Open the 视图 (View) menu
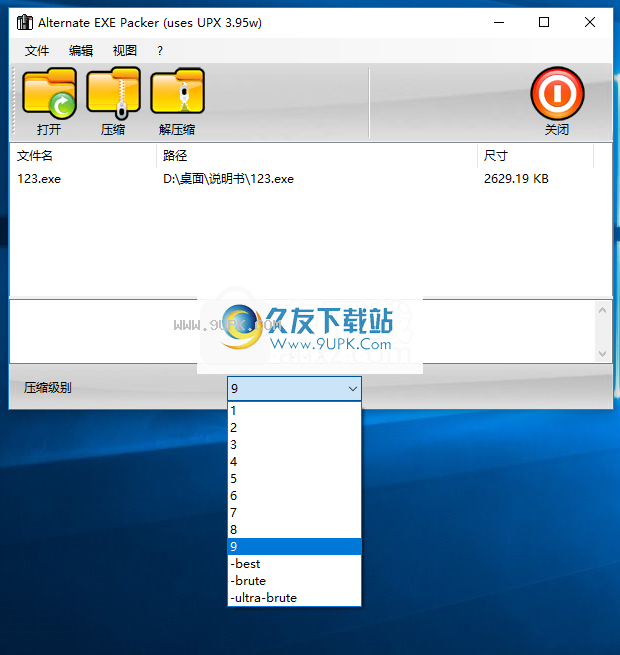 [125, 51]
